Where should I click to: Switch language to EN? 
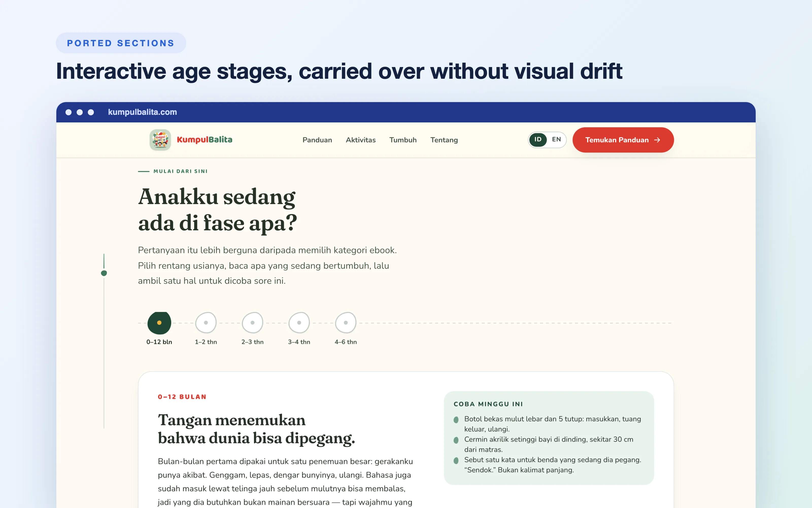point(556,139)
